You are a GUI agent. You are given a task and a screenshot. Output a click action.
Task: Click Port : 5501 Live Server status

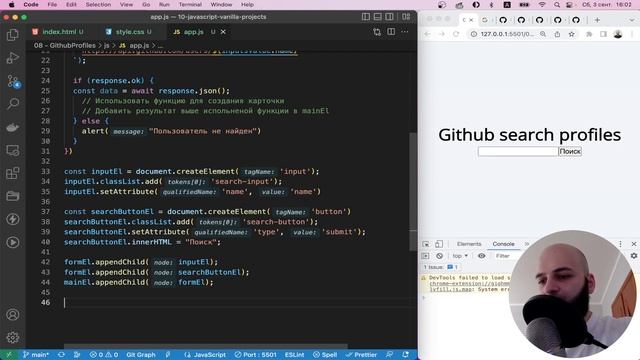[256, 355]
